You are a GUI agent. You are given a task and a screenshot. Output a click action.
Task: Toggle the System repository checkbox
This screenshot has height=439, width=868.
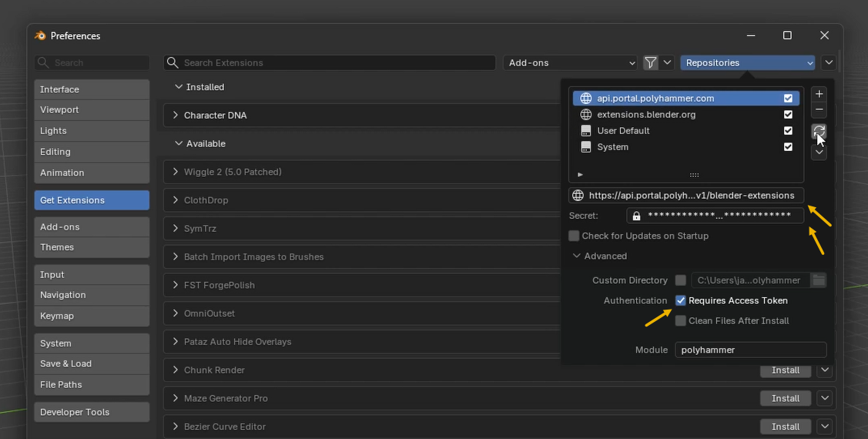(x=788, y=146)
